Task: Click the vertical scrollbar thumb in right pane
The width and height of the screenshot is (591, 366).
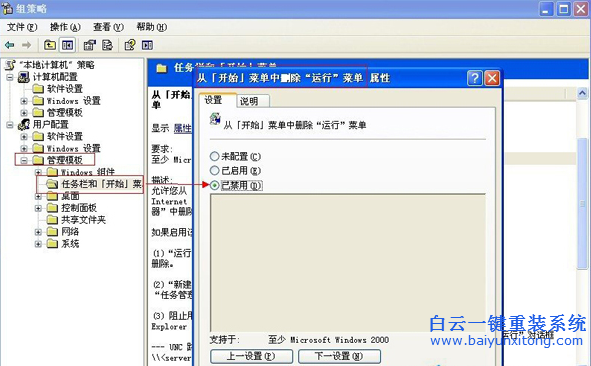Action: pyautogui.click(x=582, y=204)
